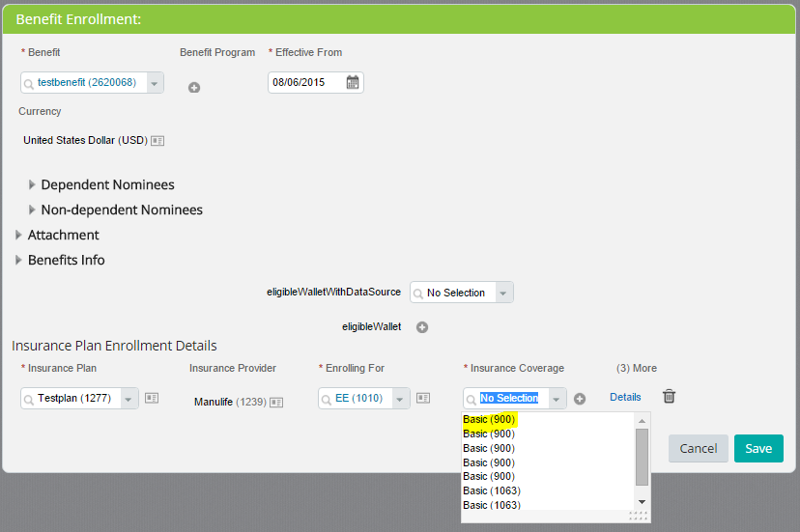
Task: Pick the first Basic (1063) coverage option
Action: pos(492,490)
